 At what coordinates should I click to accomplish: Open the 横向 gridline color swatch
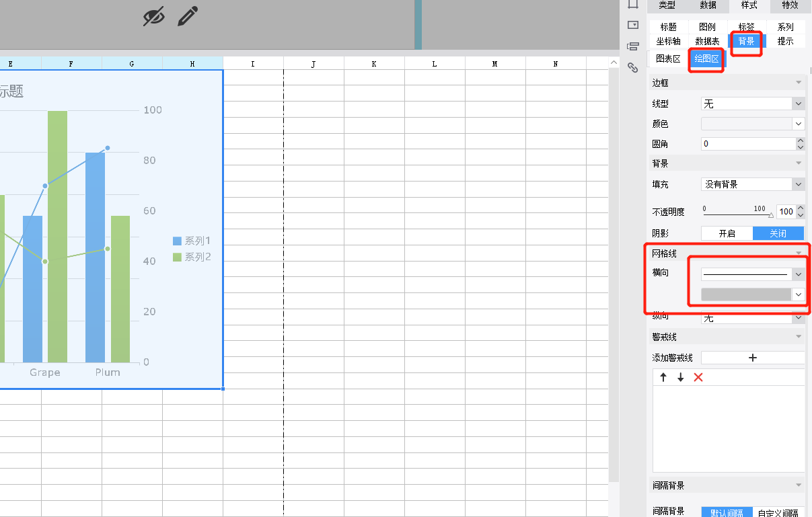753,294
